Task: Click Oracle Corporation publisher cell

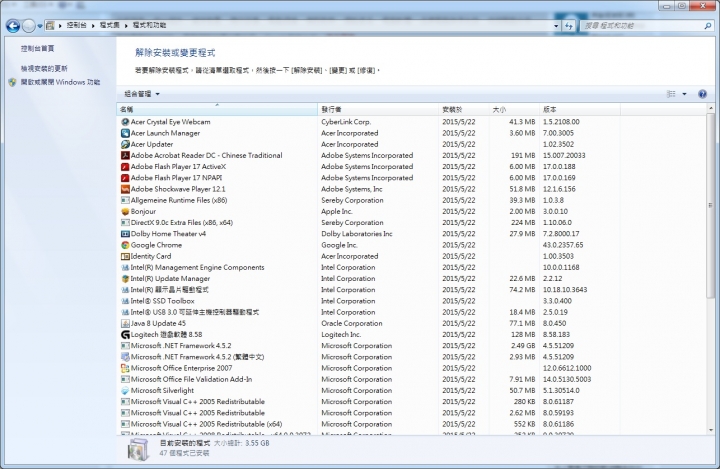Action: [352, 323]
